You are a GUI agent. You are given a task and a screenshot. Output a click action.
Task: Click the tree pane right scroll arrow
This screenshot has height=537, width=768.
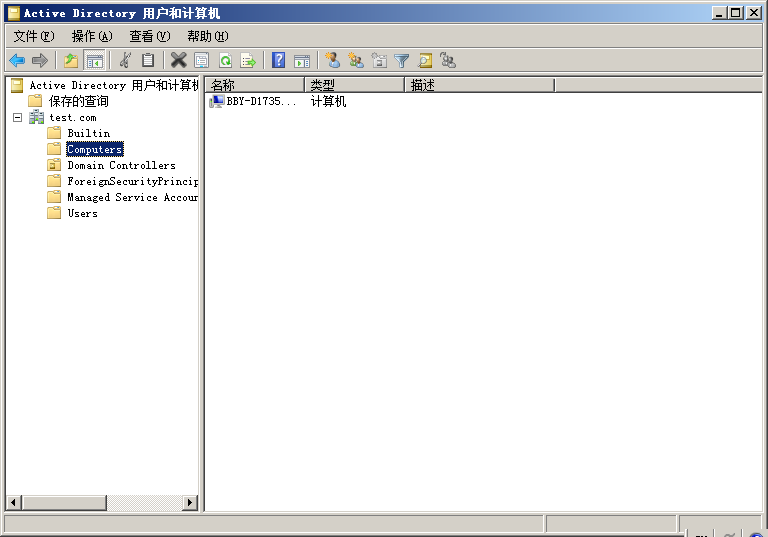pyautogui.click(x=190, y=502)
